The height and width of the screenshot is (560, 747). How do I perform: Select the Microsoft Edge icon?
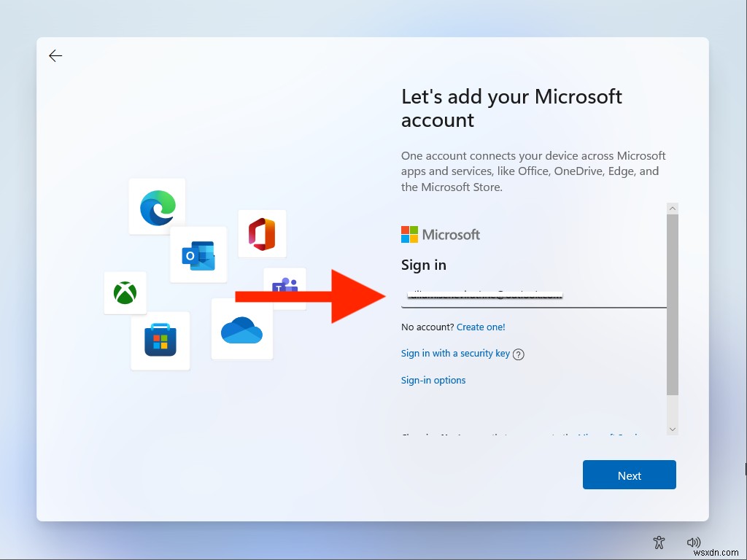pos(158,206)
